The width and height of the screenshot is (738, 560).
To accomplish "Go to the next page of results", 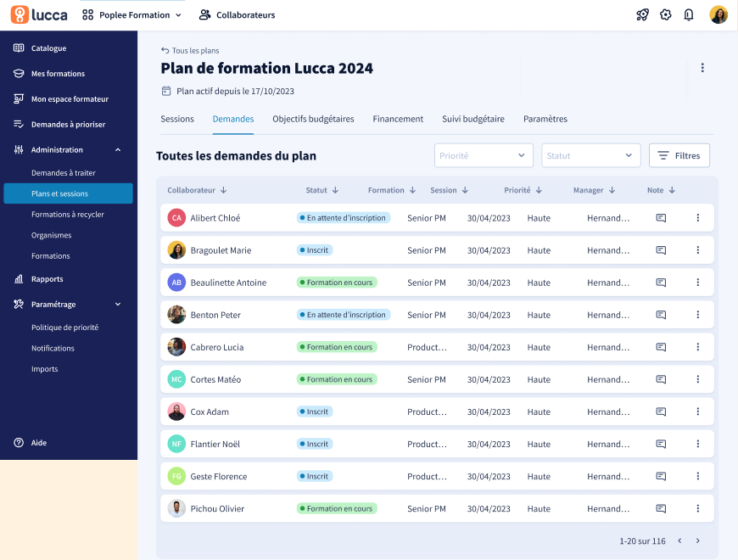I will [698, 540].
